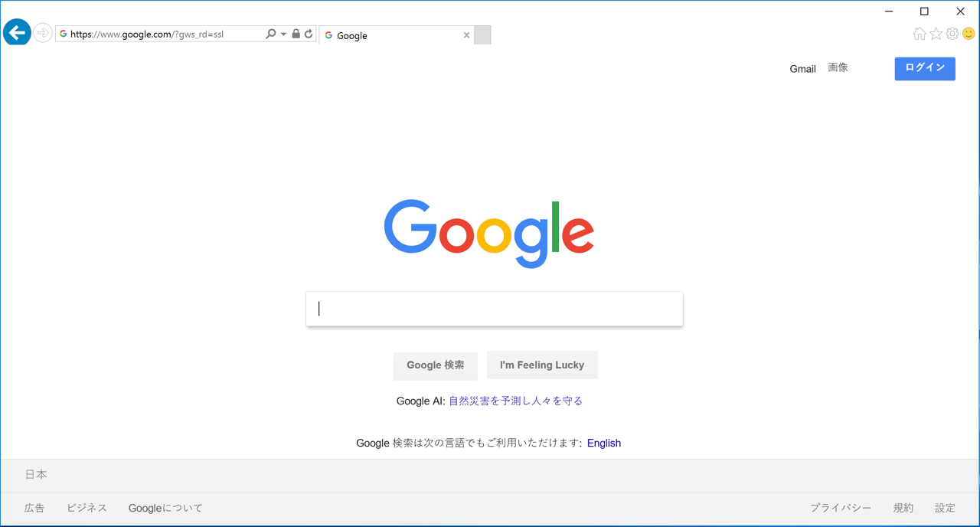Open Favorites with the star icon
Viewport: 980px width, 527px height.
[x=936, y=34]
